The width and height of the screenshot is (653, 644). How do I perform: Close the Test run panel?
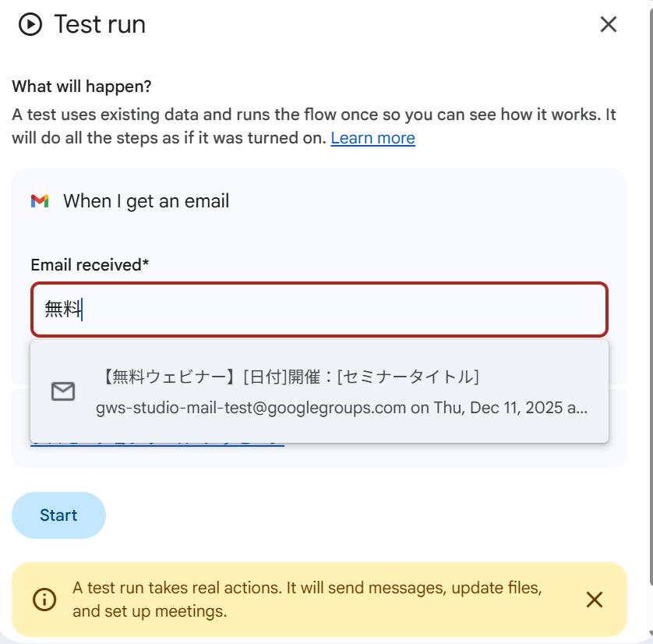(x=608, y=24)
